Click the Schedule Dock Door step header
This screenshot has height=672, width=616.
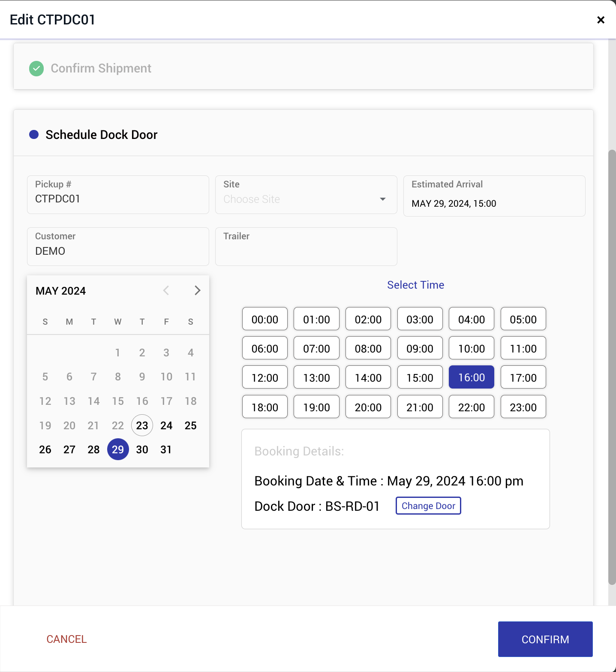(x=303, y=133)
